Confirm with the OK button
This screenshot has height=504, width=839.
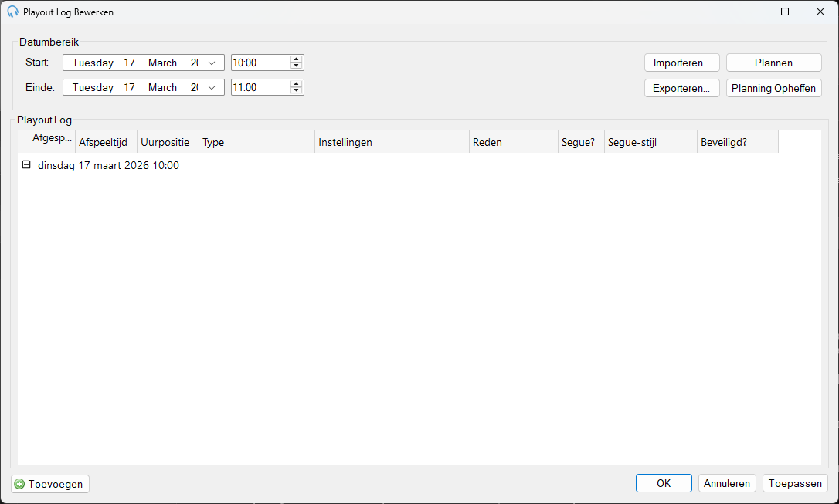tap(664, 483)
